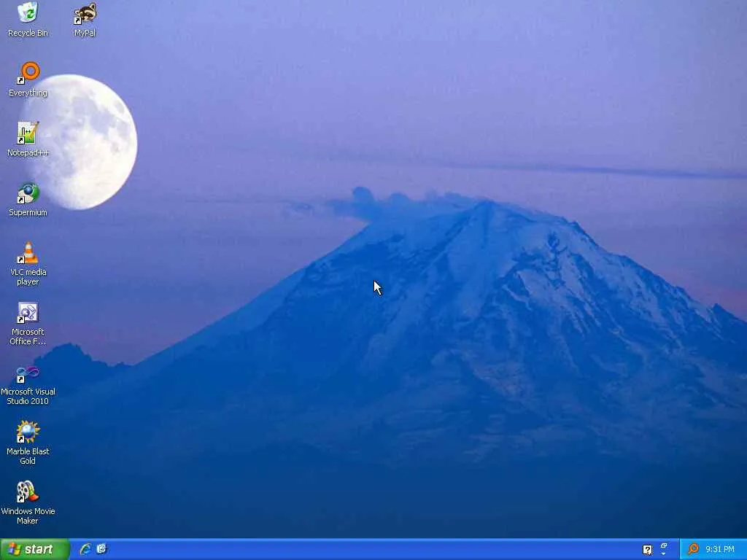Screen dimensions: 747x560
Task: Select the Microsoft Visual Studio 2010 shortcut
Action: pos(28,384)
